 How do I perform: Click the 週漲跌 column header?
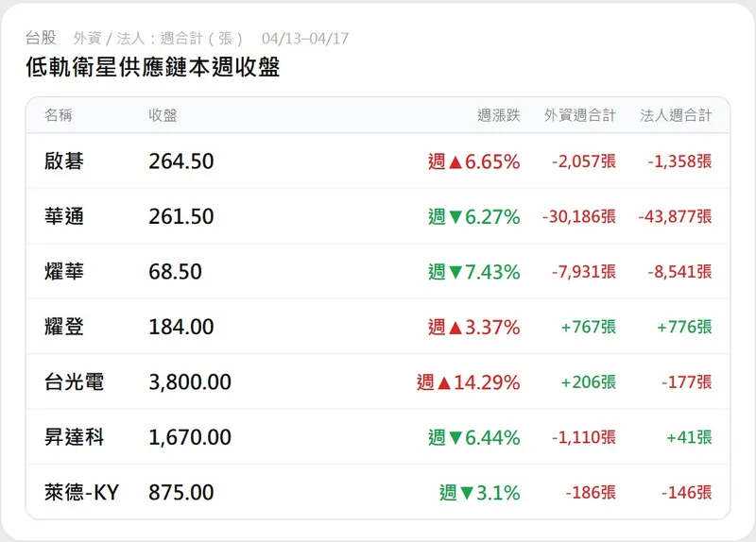(499, 115)
